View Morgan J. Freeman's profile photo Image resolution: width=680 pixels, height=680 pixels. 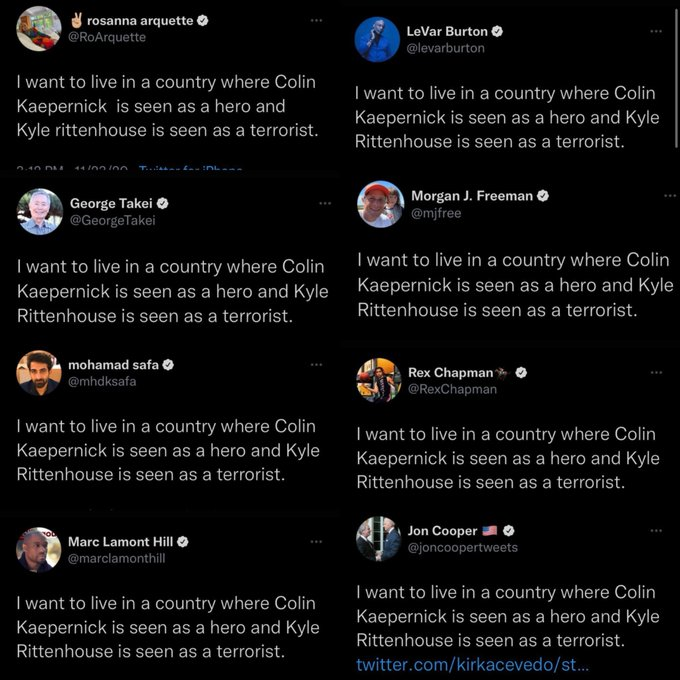click(x=381, y=204)
